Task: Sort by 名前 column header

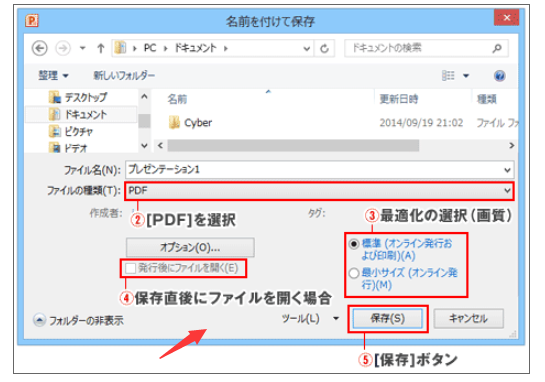Action: click(177, 99)
